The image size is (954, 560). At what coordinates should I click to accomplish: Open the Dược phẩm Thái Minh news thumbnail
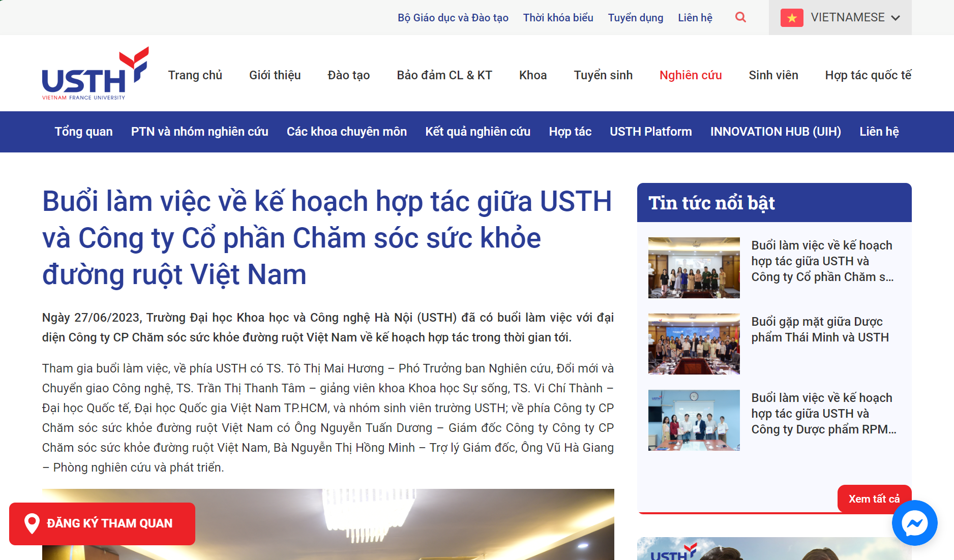[x=694, y=344]
